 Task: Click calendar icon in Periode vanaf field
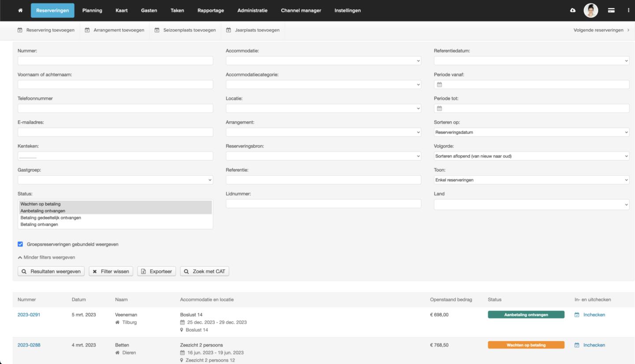click(x=439, y=85)
